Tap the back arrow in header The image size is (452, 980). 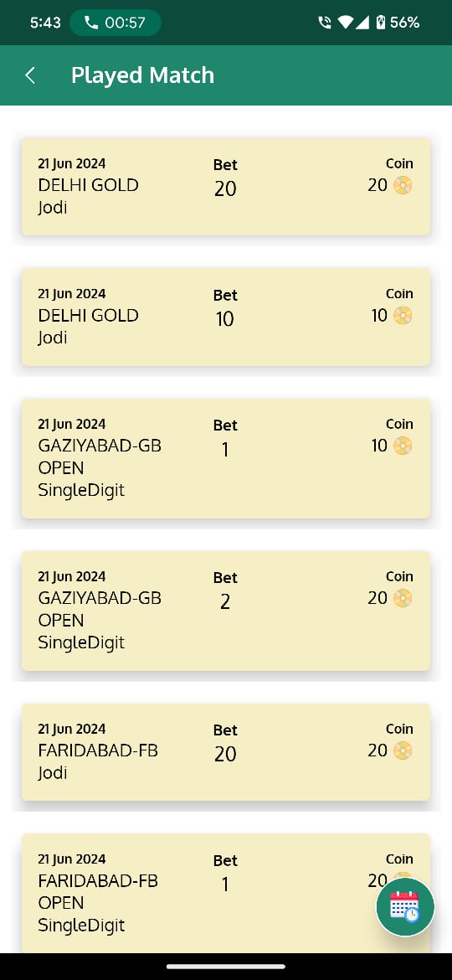click(x=30, y=75)
